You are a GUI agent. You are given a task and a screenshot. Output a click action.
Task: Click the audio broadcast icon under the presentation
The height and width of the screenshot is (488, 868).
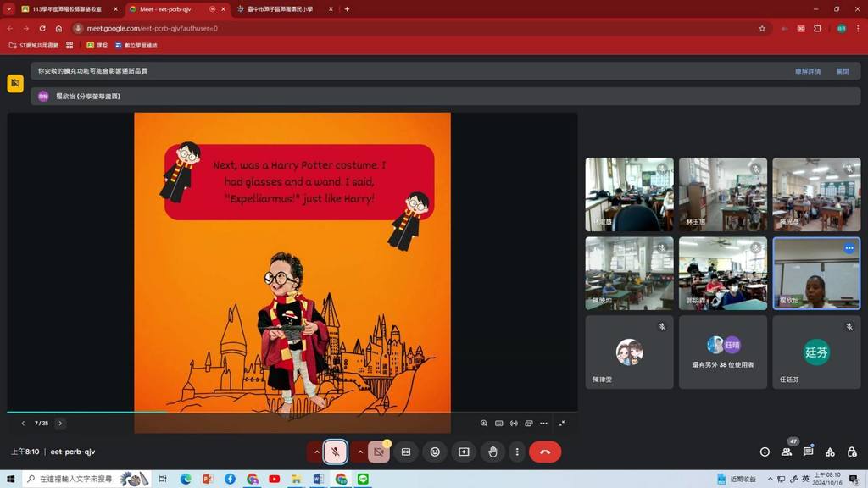coord(514,424)
